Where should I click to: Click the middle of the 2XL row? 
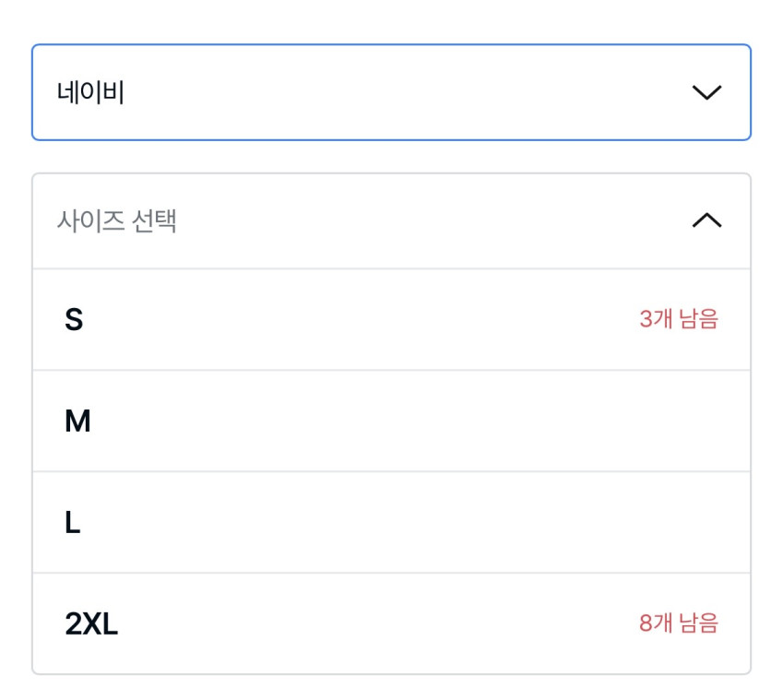tap(391, 624)
